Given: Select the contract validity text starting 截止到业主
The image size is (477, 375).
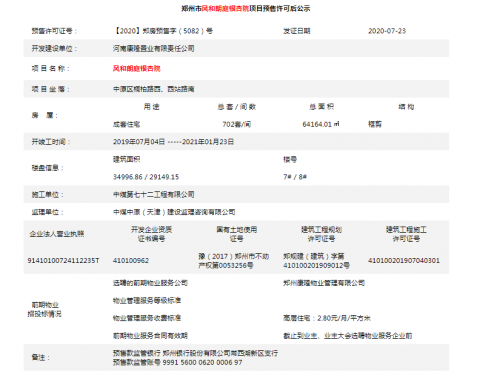Looking at the screenshot, I should 348,336.
